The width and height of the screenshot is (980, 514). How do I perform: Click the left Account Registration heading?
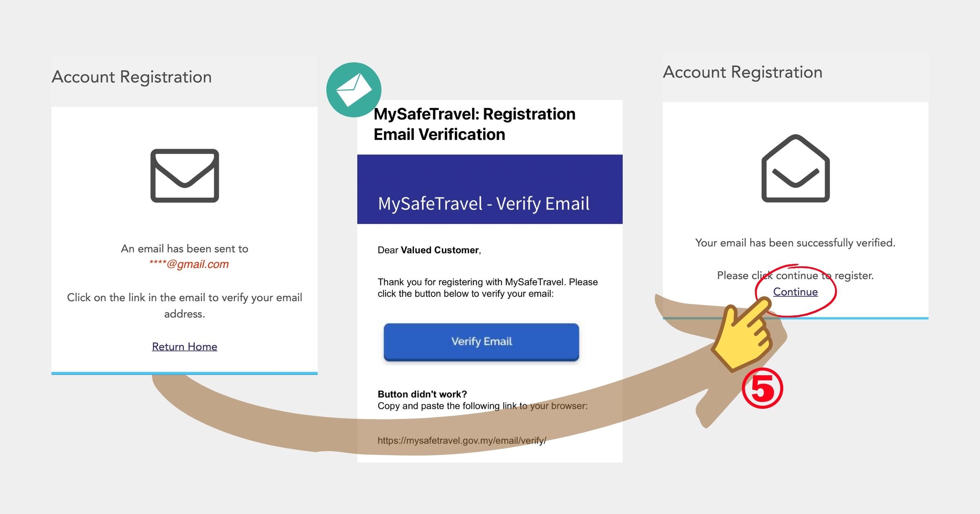[x=132, y=77]
